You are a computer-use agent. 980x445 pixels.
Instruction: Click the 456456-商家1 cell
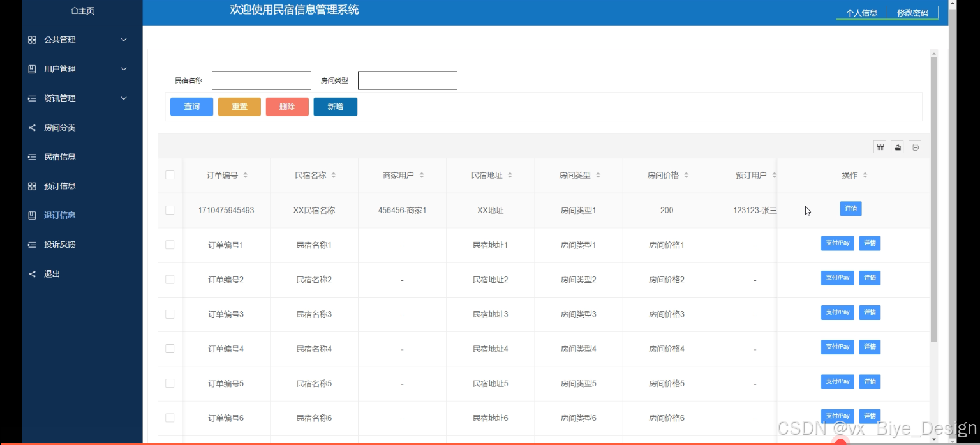(402, 210)
